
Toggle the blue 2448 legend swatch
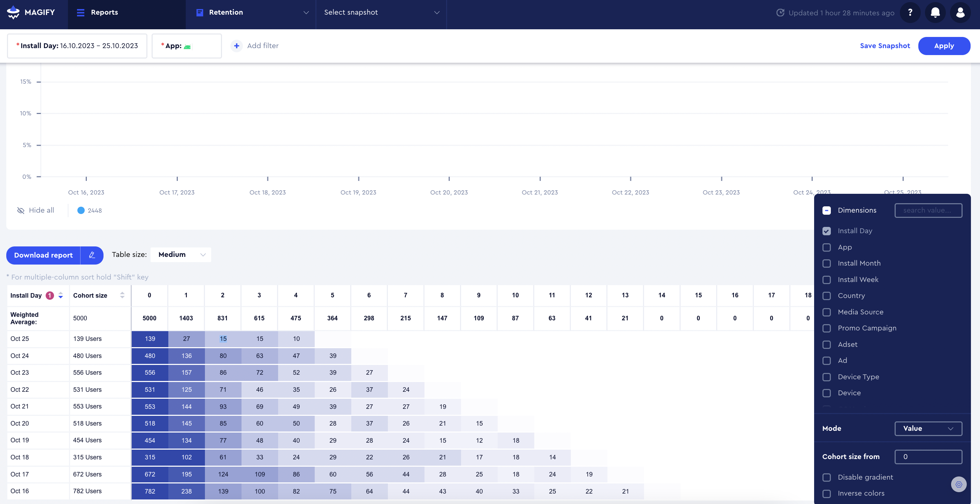click(x=81, y=211)
